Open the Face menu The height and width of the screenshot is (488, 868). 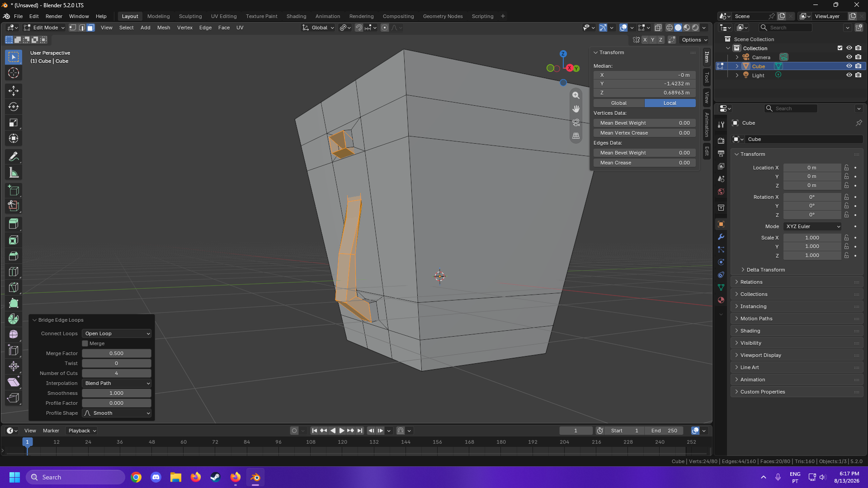point(224,28)
